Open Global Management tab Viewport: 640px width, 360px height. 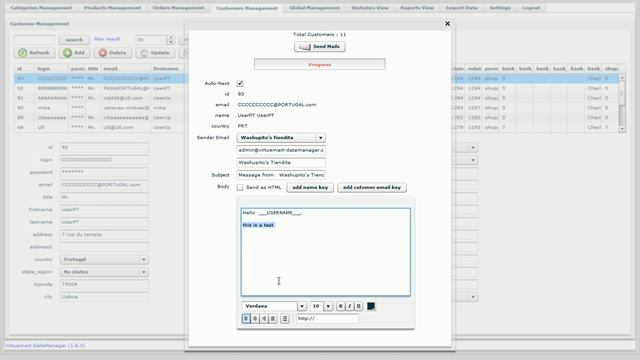click(x=314, y=8)
